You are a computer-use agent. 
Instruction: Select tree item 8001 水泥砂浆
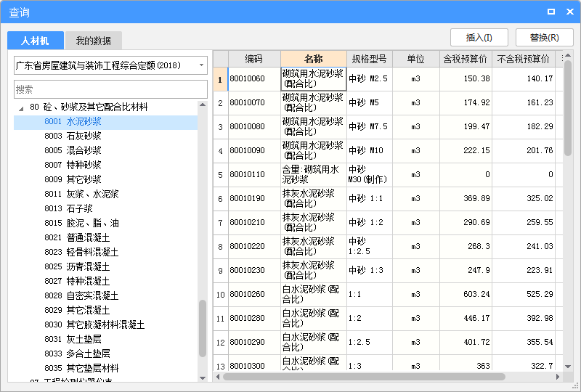click(105, 121)
